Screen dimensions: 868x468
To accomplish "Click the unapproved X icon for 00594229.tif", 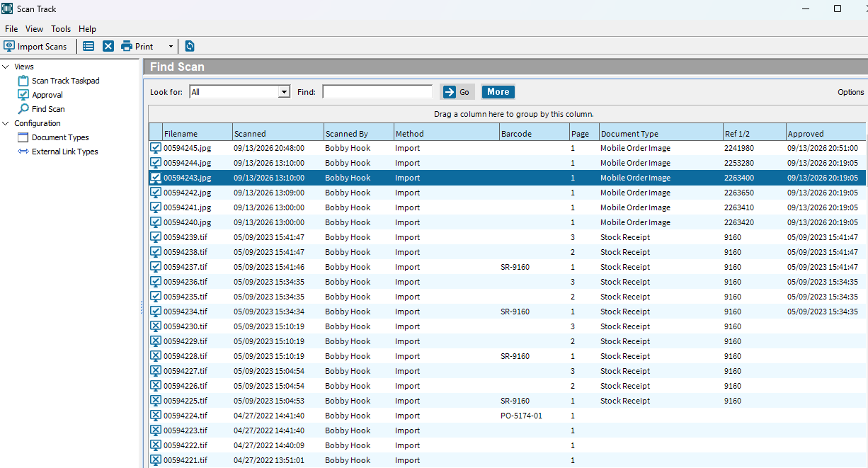I will click(x=156, y=341).
